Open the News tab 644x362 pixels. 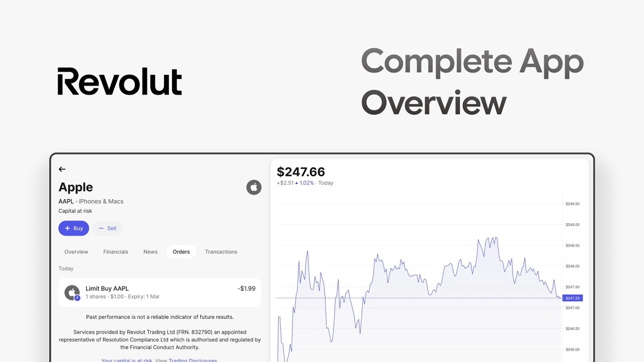(150, 252)
